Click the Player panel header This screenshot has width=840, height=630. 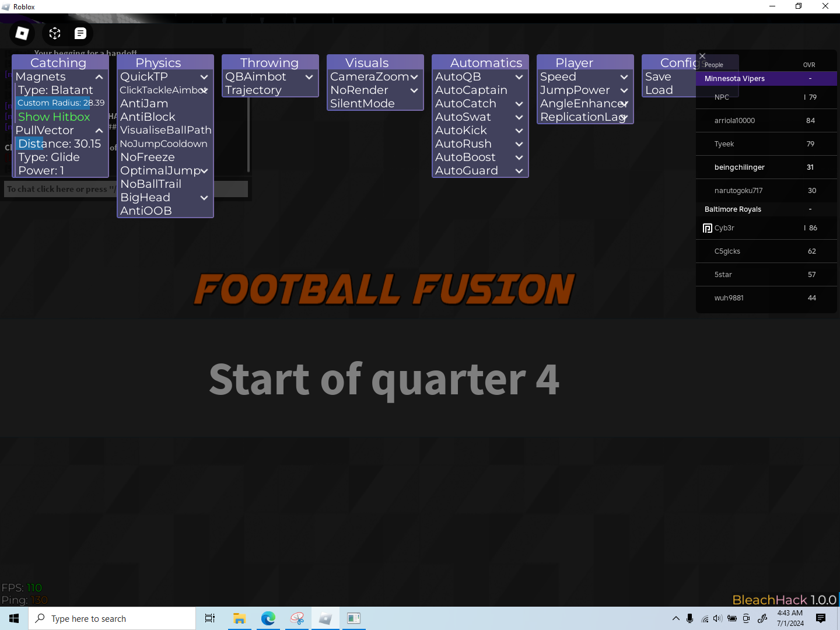585,62
